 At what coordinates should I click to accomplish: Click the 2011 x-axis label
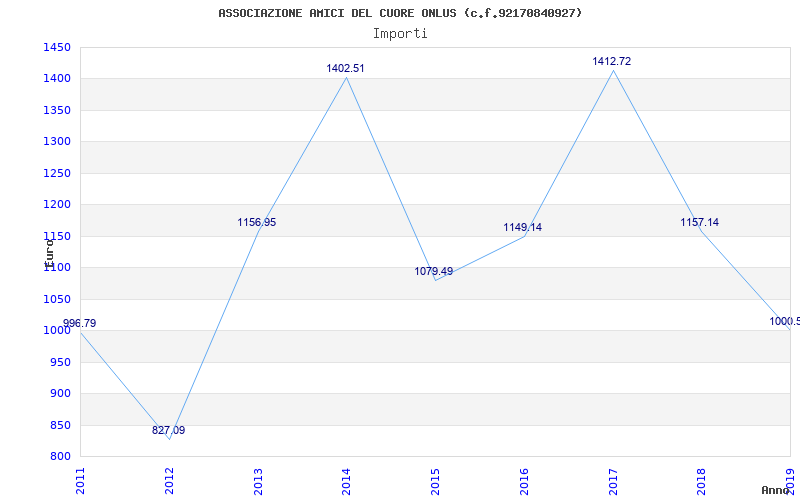point(80,481)
